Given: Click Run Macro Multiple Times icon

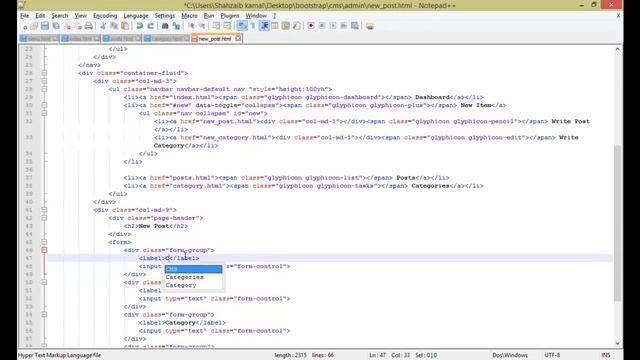Looking at the screenshot, I should pyautogui.click(x=344, y=26).
